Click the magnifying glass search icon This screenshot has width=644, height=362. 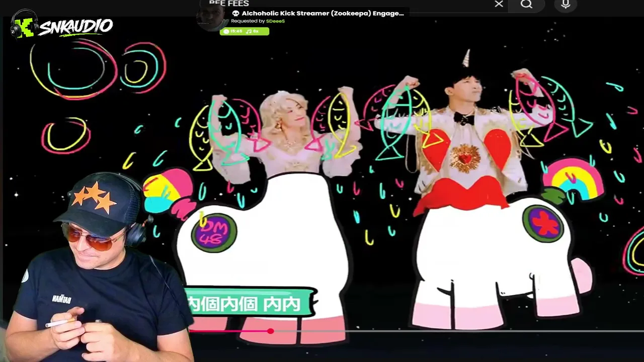tap(526, 4)
